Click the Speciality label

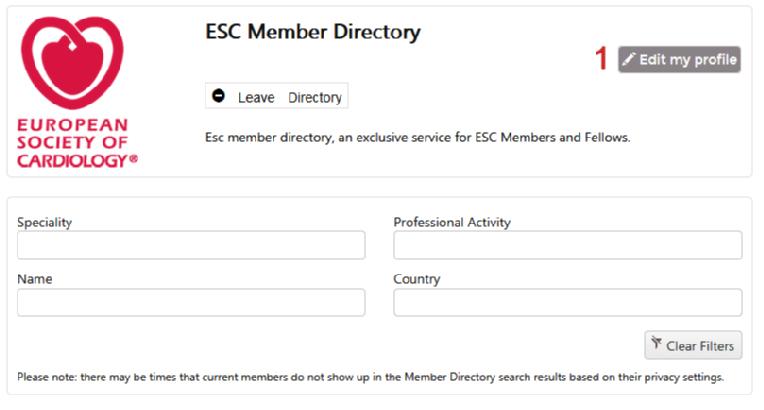click(x=44, y=222)
